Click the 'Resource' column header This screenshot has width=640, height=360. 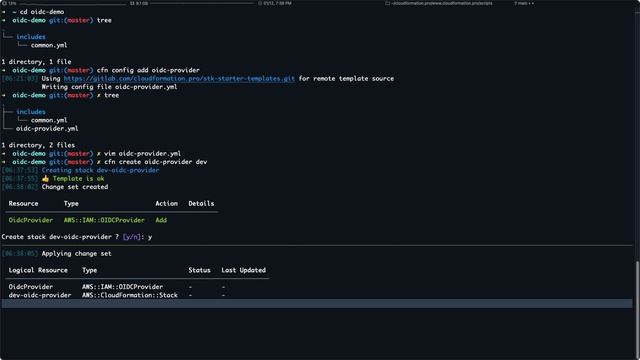23,203
